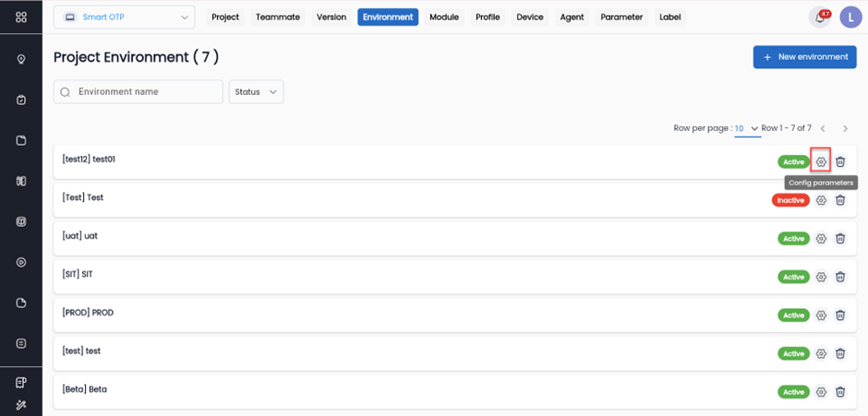This screenshot has height=416, width=868.
Task: Open user avatar L profile
Action: click(x=850, y=18)
